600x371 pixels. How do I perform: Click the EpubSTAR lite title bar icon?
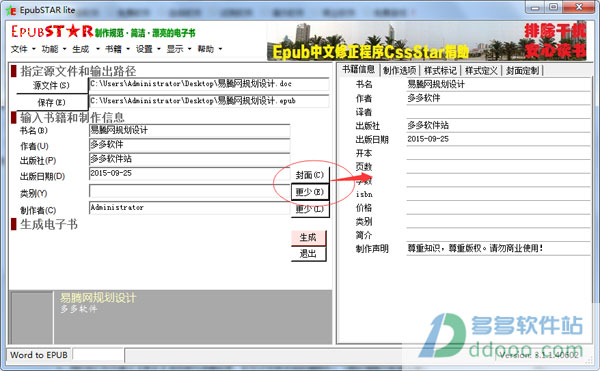click(11, 10)
